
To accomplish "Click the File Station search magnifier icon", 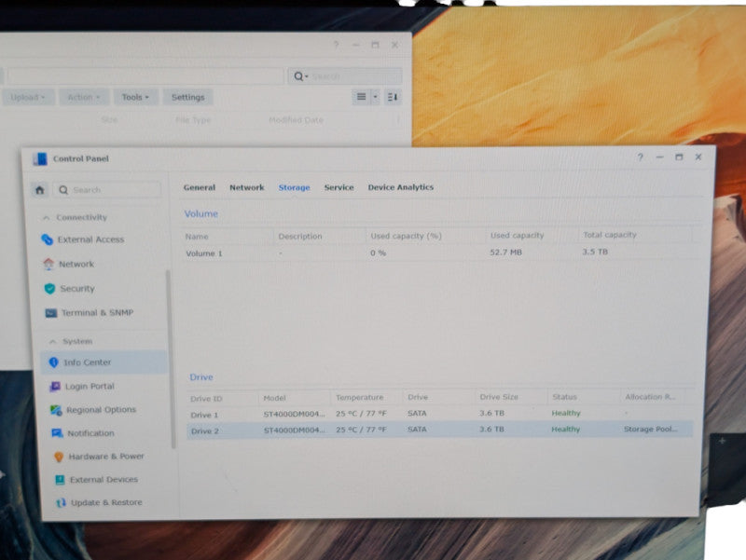I will (x=298, y=76).
